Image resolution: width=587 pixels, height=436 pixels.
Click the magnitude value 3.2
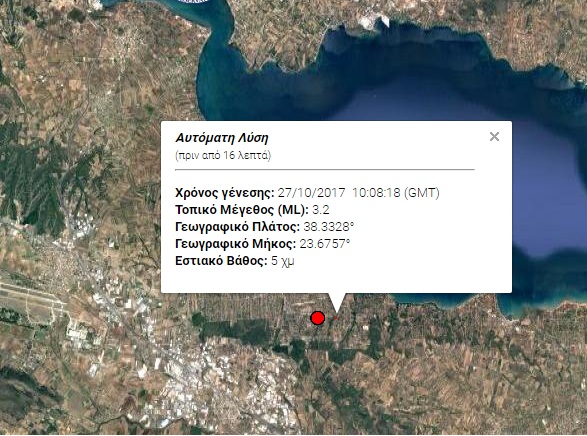click(321, 210)
